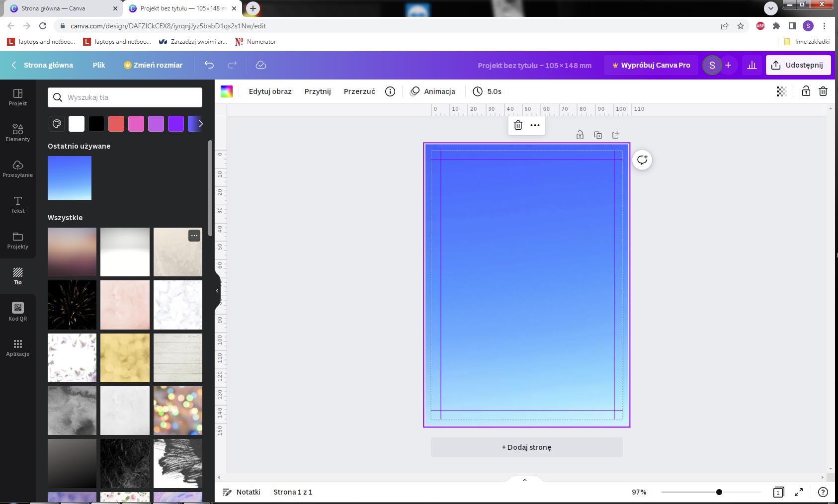Open the Przesyłanie uploads panel
This screenshot has height=504, width=838.
click(x=18, y=168)
